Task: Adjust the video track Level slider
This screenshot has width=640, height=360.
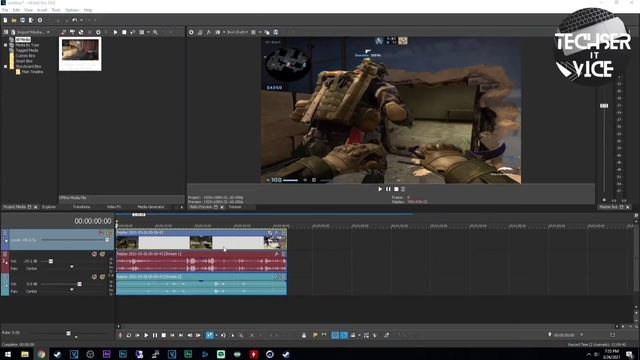Action: (x=107, y=240)
